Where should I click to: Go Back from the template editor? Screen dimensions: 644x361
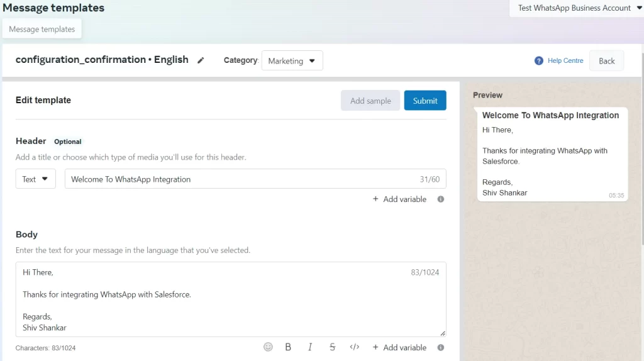coord(607,61)
